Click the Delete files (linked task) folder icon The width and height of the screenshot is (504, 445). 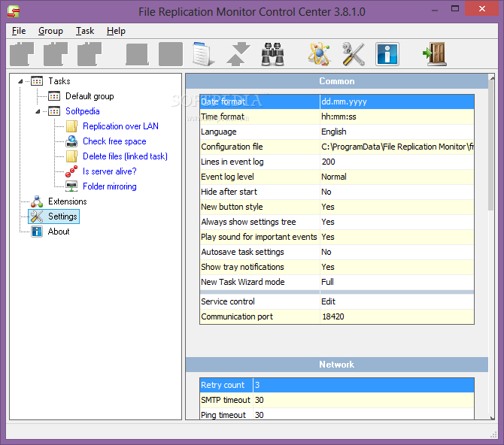71,156
